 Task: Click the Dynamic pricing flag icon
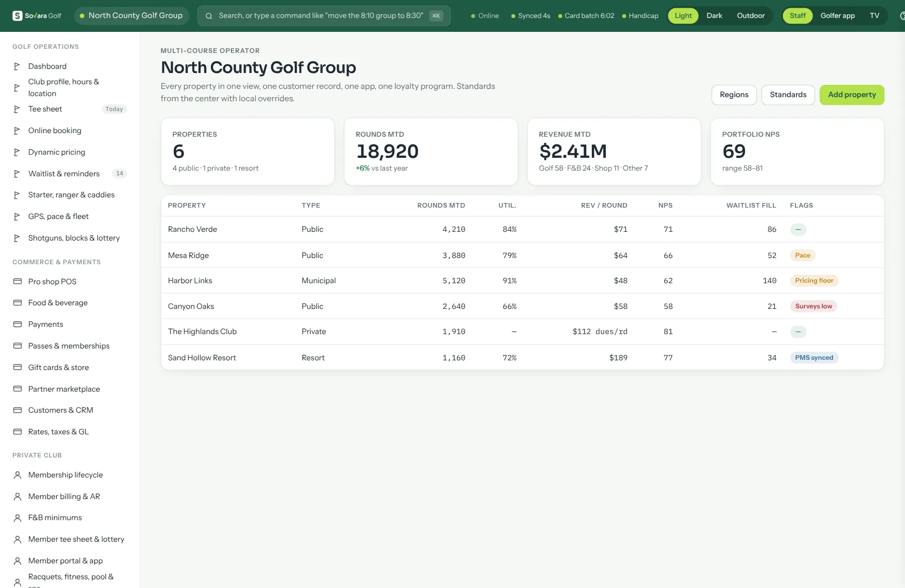pos(17,152)
